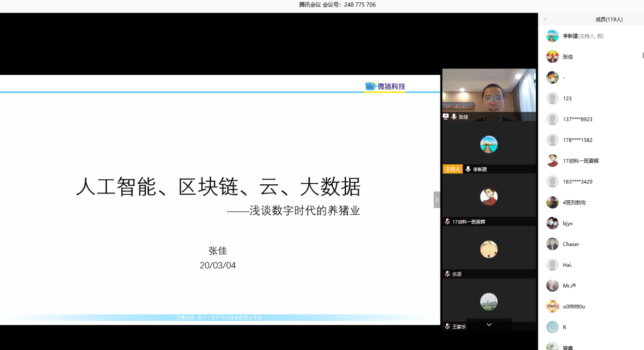Screen dimensions: 644x350
Task: Collapse video strip using side arrow handle
Action: pyautogui.click(x=437, y=200)
